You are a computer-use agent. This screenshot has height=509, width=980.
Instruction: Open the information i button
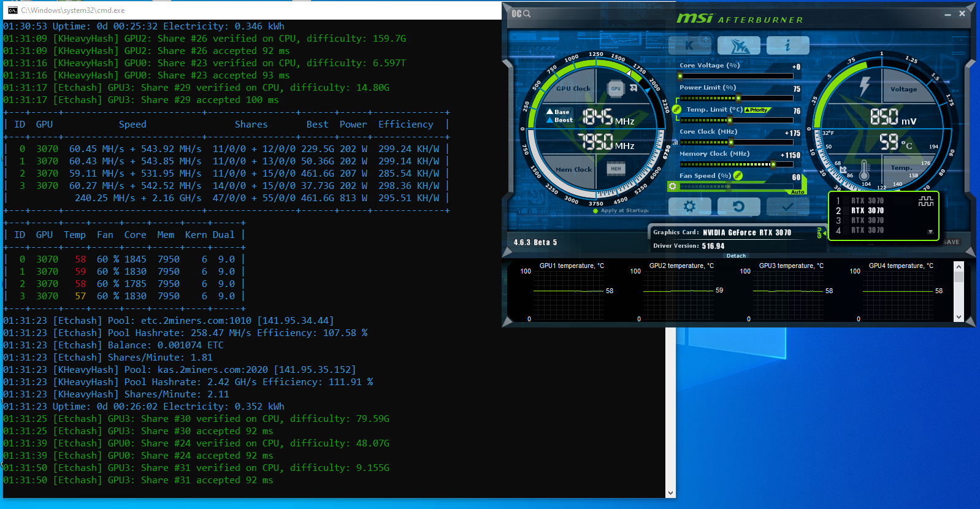pyautogui.click(x=787, y=45)
